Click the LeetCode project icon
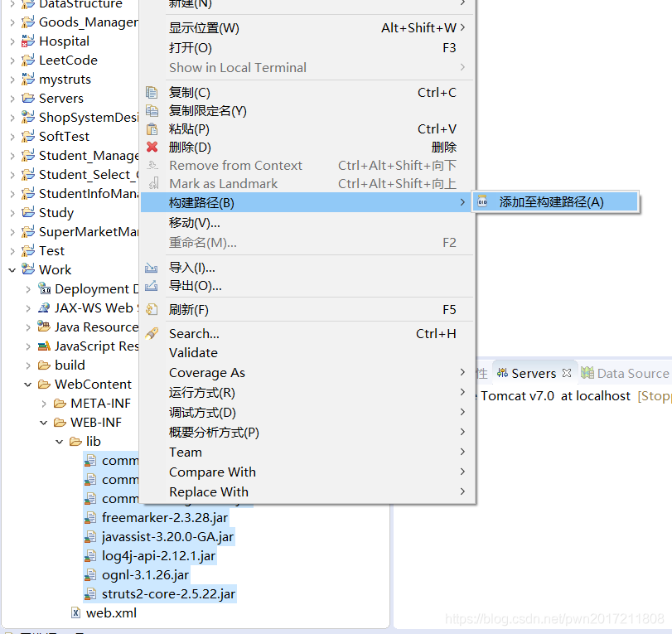This screenshot has width=672, height=634. [x=28, y=60]
